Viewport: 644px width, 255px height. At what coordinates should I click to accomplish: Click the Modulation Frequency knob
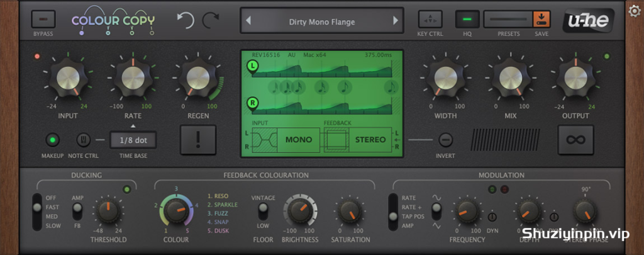click(x=467, y=212)
